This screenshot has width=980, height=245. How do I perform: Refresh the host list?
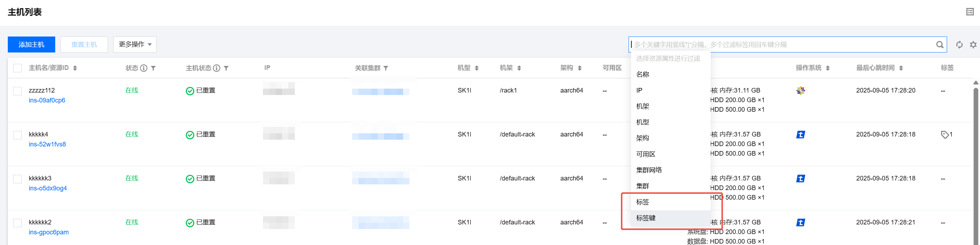click(x=959, y=45)
